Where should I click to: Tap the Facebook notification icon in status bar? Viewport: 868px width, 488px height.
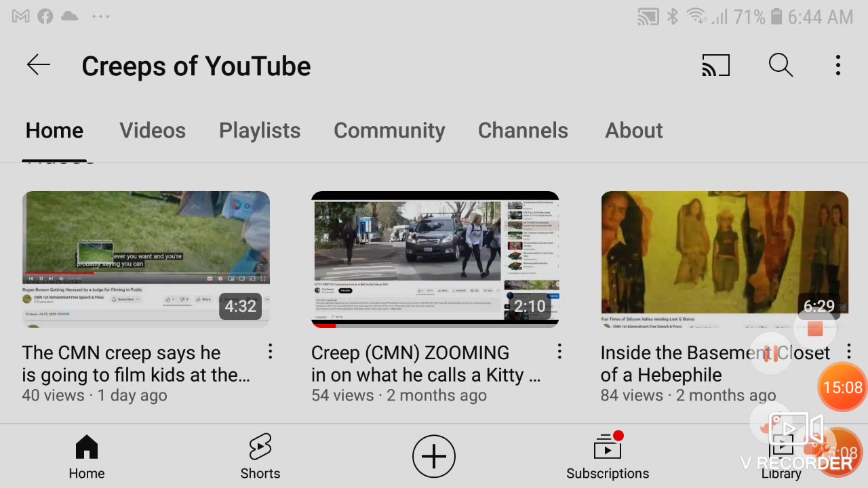[x=45, y=16]
